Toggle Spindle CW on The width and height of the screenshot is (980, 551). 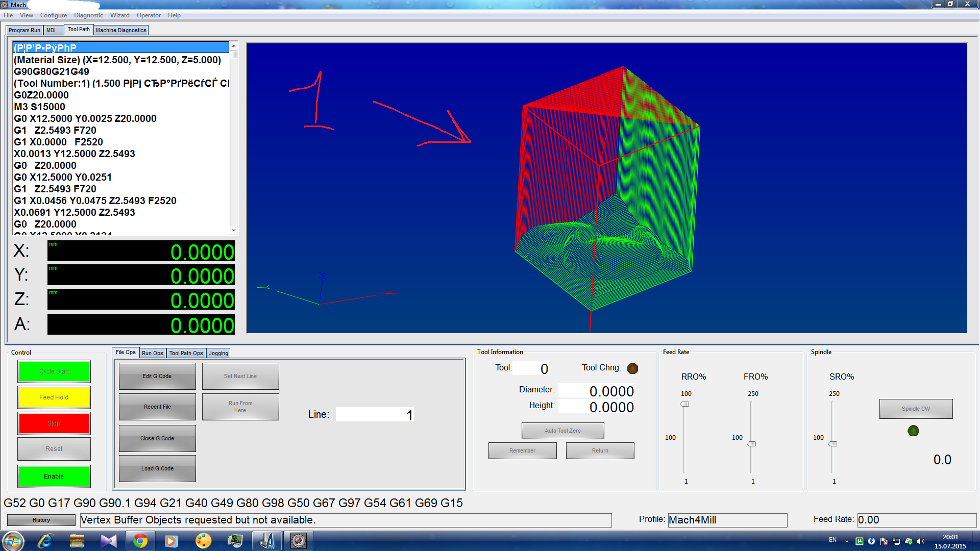tap(916, 409)
